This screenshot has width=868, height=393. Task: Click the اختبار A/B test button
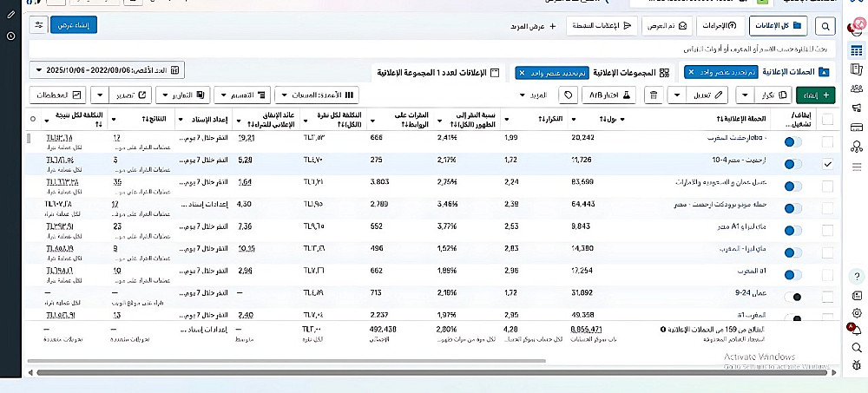609,95
